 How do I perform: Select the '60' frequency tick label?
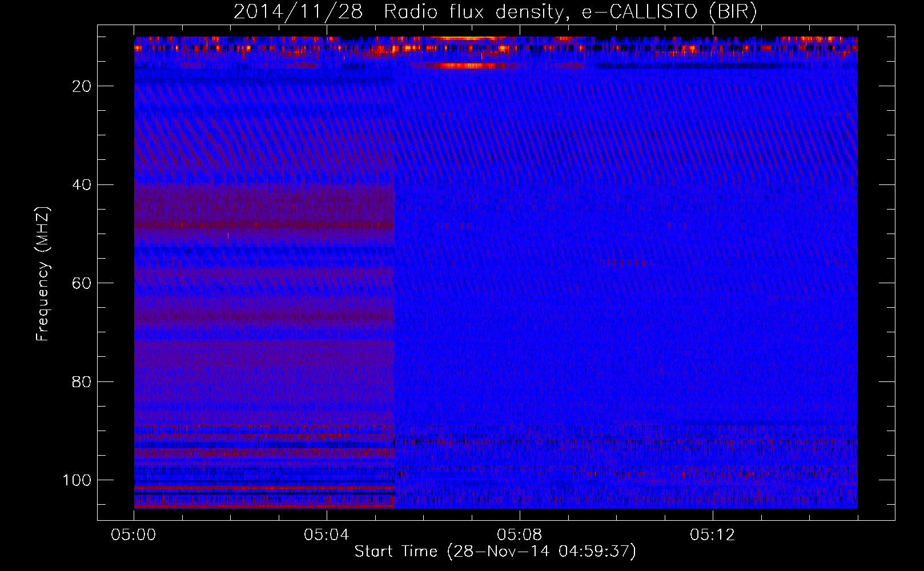[x=82, y=283]
